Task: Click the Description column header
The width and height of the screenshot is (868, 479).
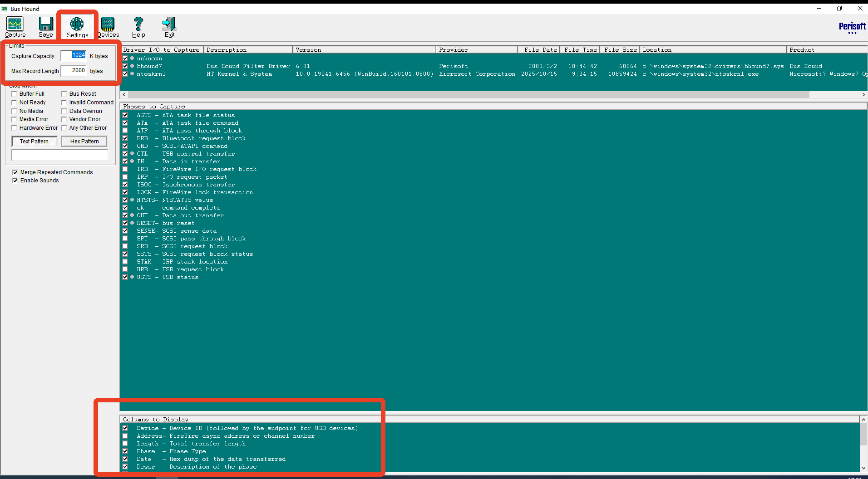Action: tap(248, 50)
